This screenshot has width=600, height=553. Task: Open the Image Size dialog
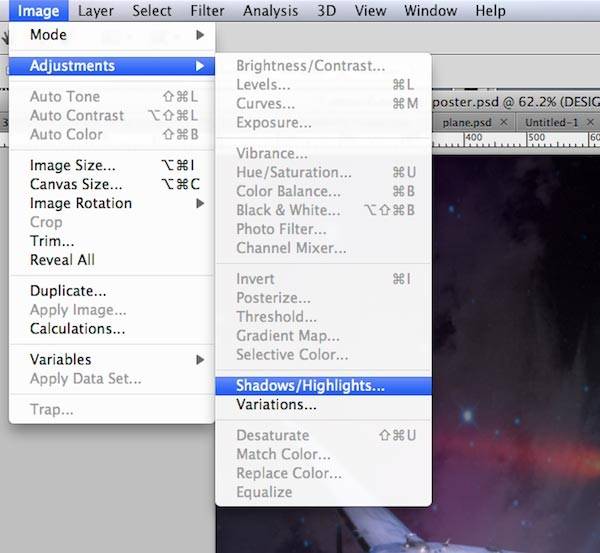pyautogui.click(x=72, y=165)
